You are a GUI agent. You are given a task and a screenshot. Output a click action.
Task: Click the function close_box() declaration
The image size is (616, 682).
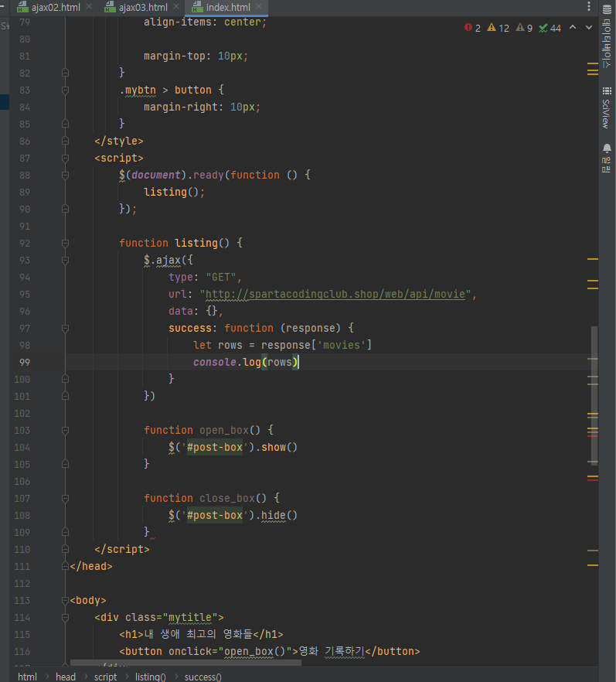[211, 499]
